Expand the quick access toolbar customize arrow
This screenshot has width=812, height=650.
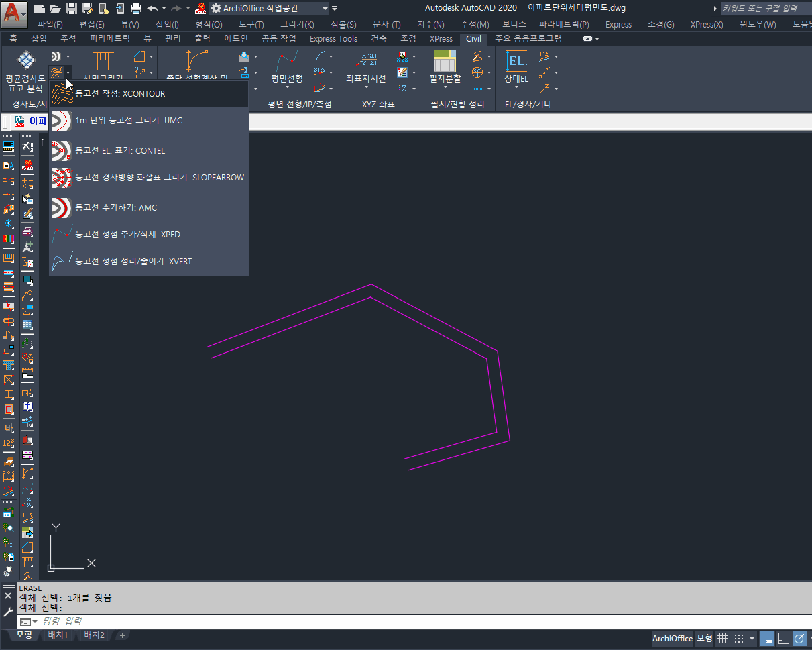335,9
